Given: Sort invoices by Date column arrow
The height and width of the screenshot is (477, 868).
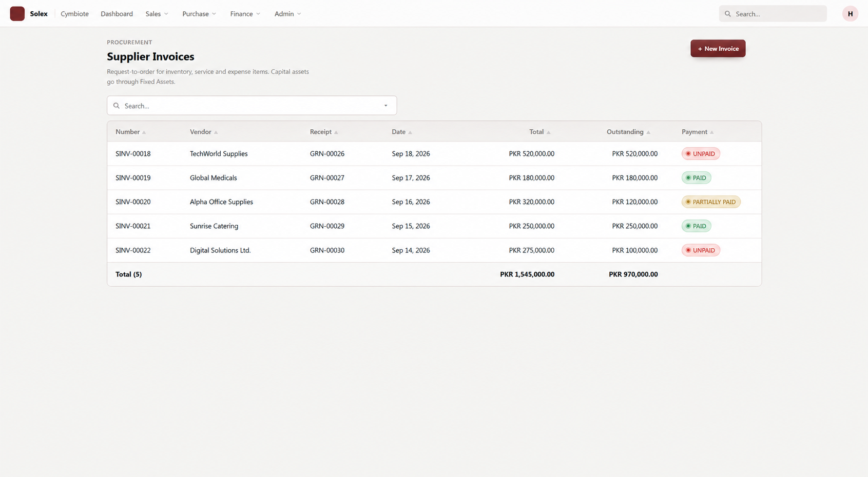Looking at the screenshot, I should point(410,132).
